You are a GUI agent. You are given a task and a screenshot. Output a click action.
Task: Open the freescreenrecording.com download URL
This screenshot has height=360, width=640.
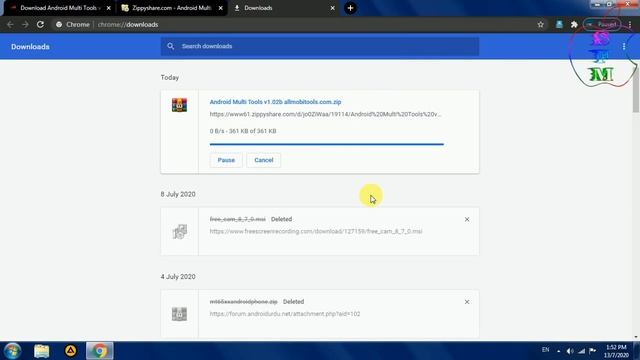[x=316, y=231]
